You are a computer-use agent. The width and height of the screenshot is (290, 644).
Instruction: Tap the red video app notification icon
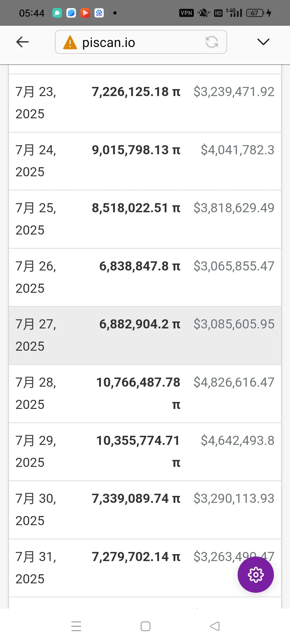[x=85, y=13]
